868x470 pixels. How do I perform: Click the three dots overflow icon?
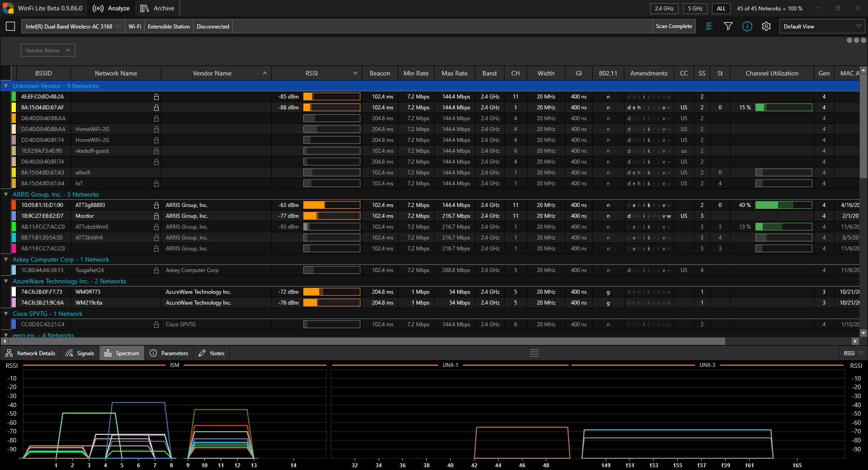tap(856, 40)
